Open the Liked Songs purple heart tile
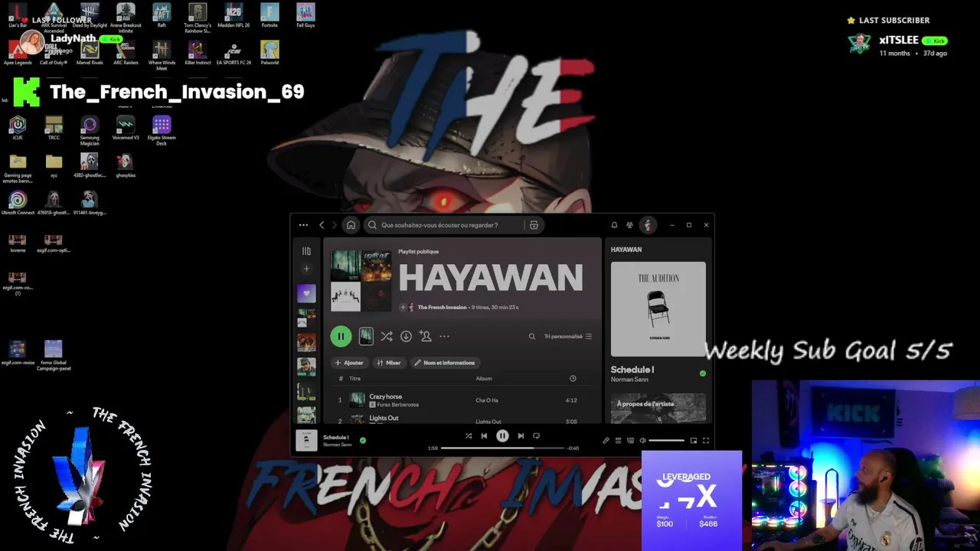Screen dimensions: 980x551 (306, 293)
